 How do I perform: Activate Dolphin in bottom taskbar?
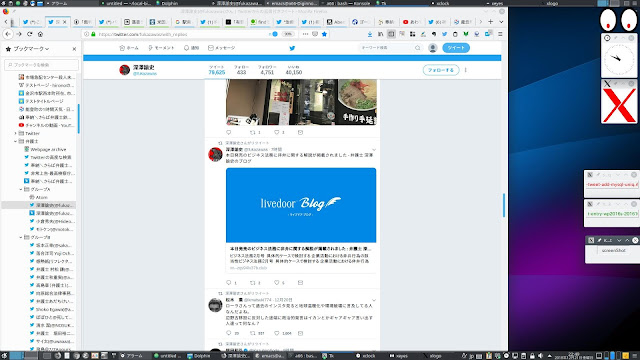point(199,356)
